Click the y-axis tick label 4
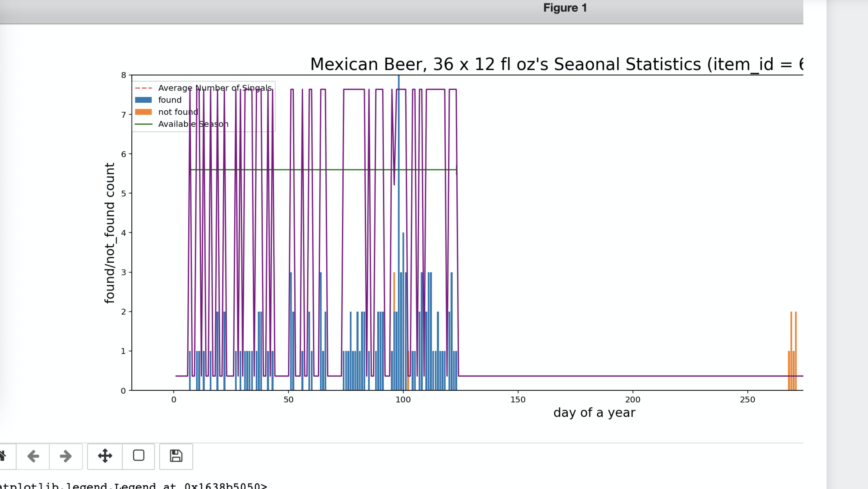 coord(123,233)
